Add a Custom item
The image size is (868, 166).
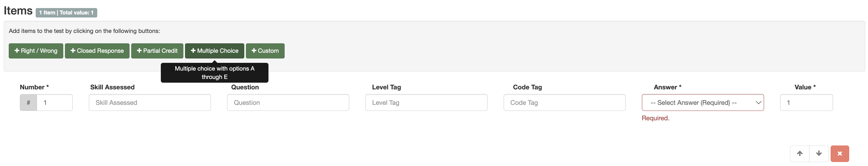click(x=265, y=51)
